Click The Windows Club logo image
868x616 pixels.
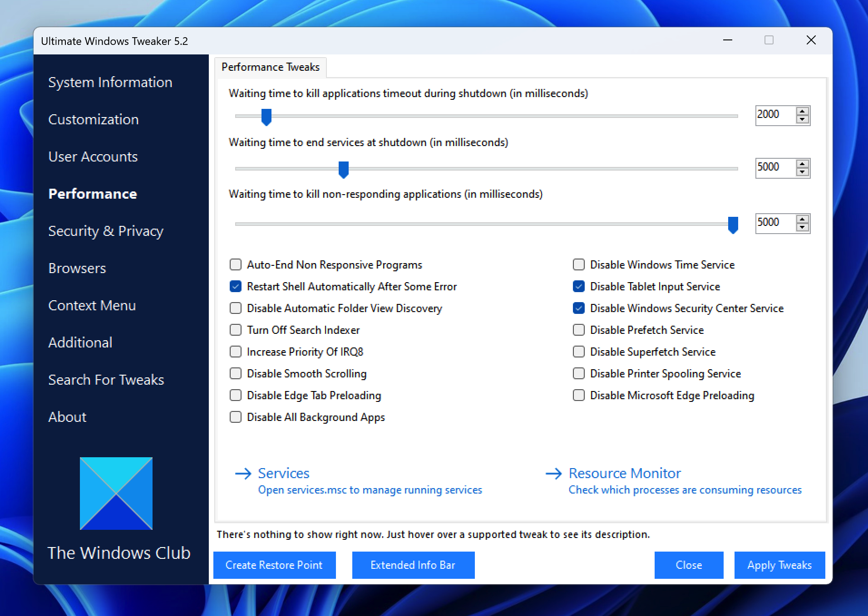tap(116, 493)
